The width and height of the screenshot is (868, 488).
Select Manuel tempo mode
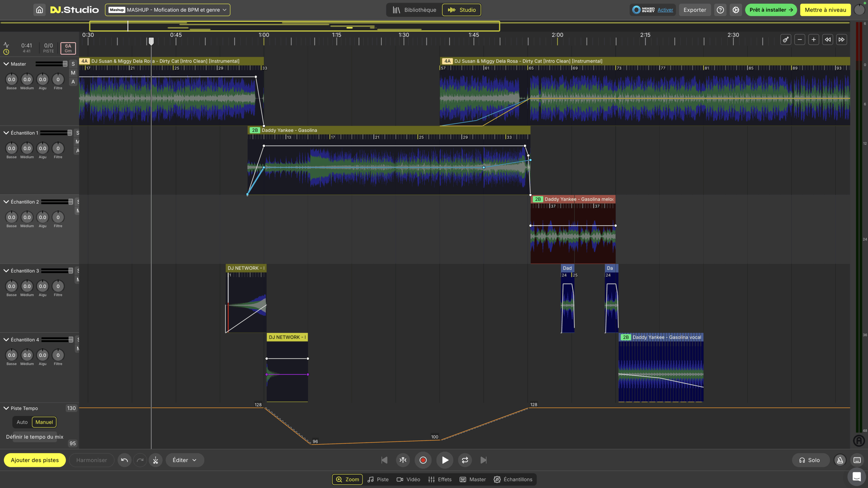44,422
